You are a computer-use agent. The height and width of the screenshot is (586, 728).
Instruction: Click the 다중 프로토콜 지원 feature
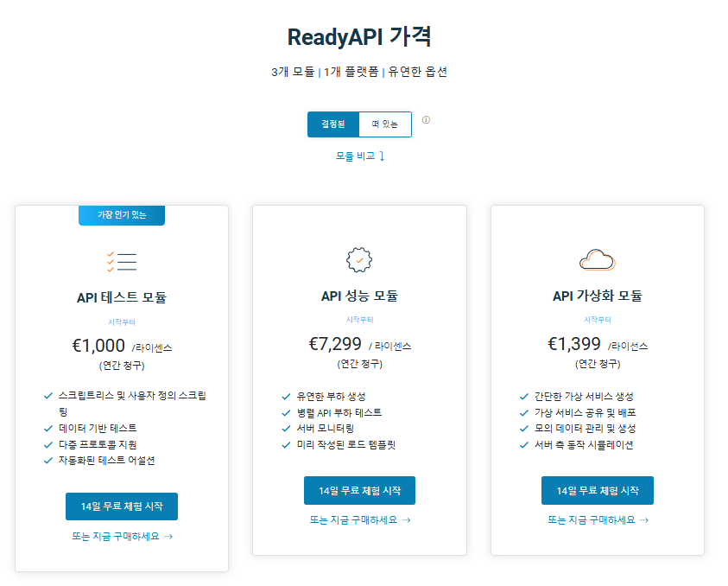(98, 445)
